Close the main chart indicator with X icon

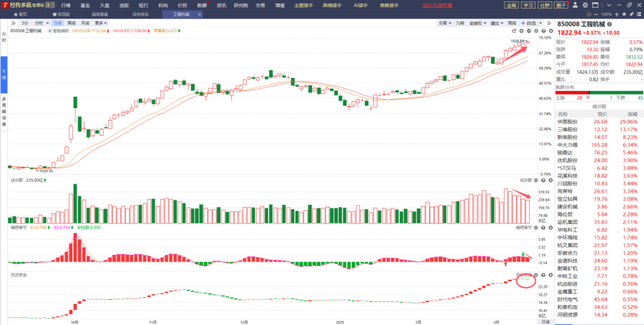pyautogui.click(x=550, y=31)
